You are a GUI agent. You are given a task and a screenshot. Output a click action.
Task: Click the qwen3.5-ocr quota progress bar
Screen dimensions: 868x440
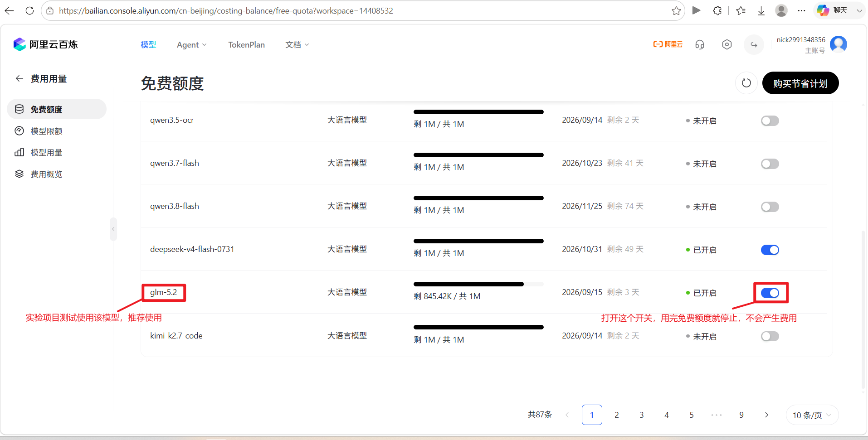(478, 112)
